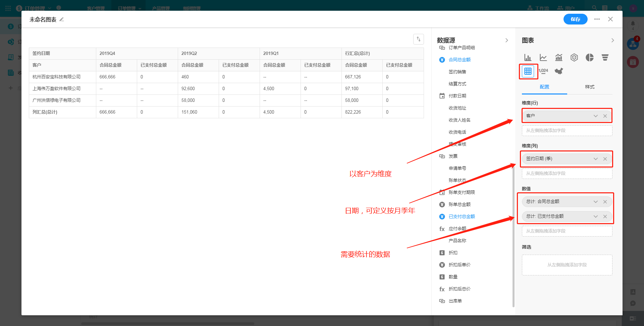Collapse the 数据源 panel with chevron
This screenshot has height=326, width=644.
(506, 40)
